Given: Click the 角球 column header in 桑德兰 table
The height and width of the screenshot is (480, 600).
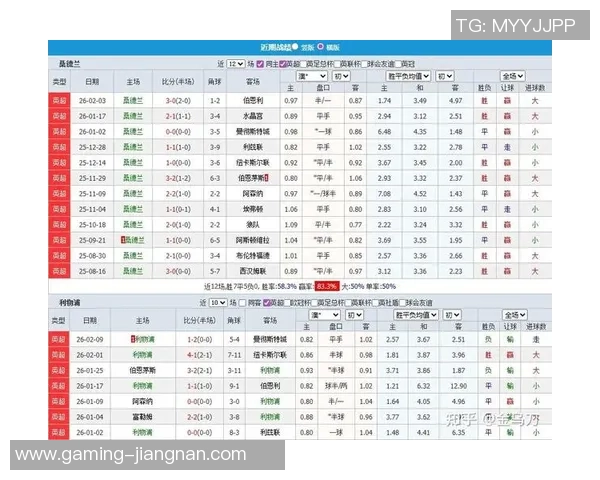Looking at the screenshot, I should tap(215, 82).
